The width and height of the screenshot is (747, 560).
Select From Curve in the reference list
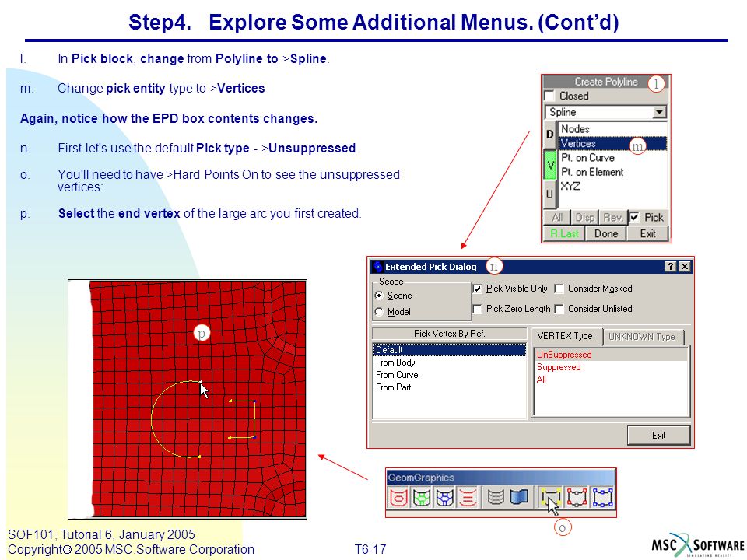449,375
